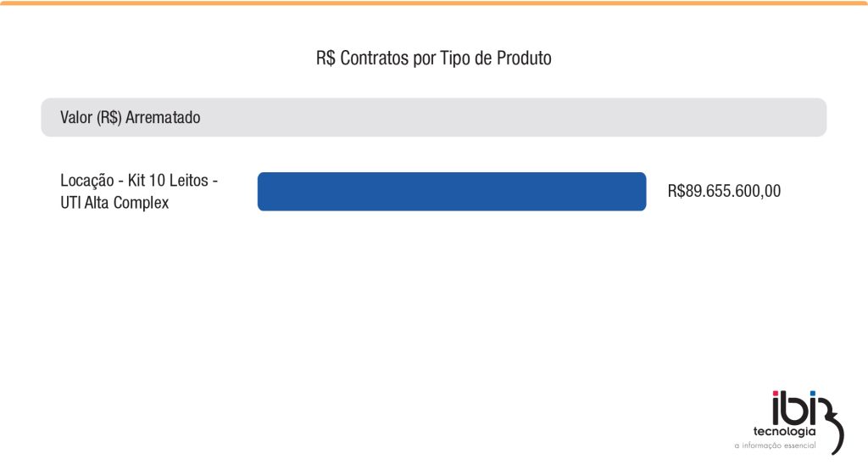
Task: Click the word "Produto" in the title
Action: [524, 59]
